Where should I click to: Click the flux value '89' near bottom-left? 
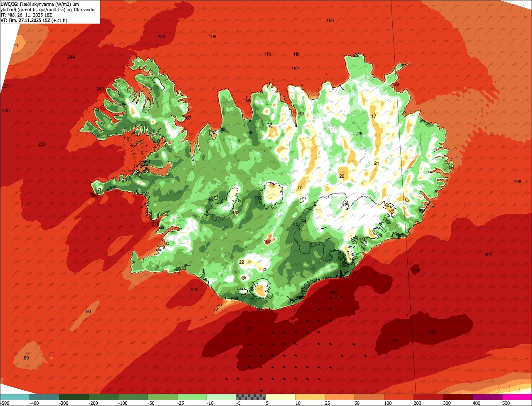26,358
